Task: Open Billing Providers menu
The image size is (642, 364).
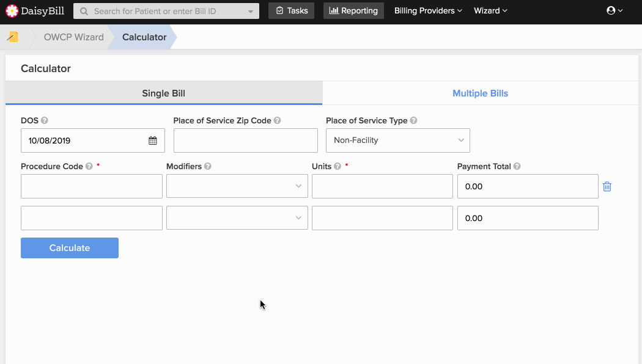Action: pos(428,10)
